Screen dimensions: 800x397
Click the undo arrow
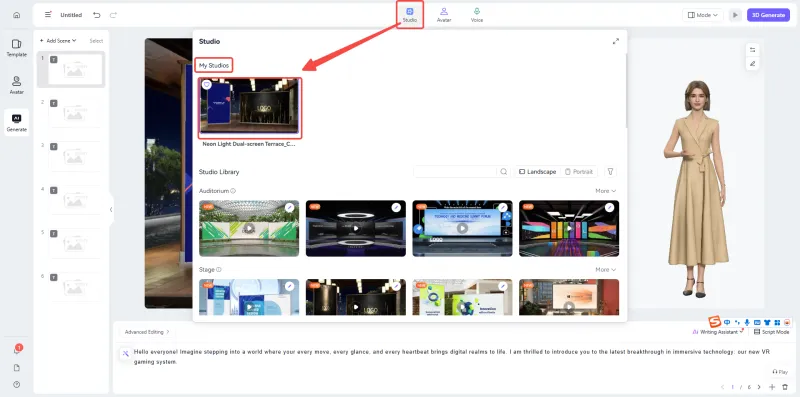[x=96, y=15]
